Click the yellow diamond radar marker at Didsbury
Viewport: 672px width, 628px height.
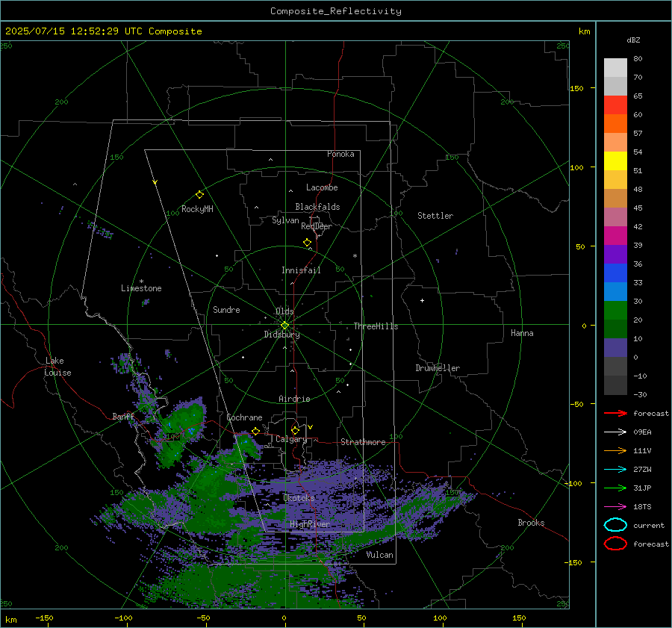tap(284, 326)
